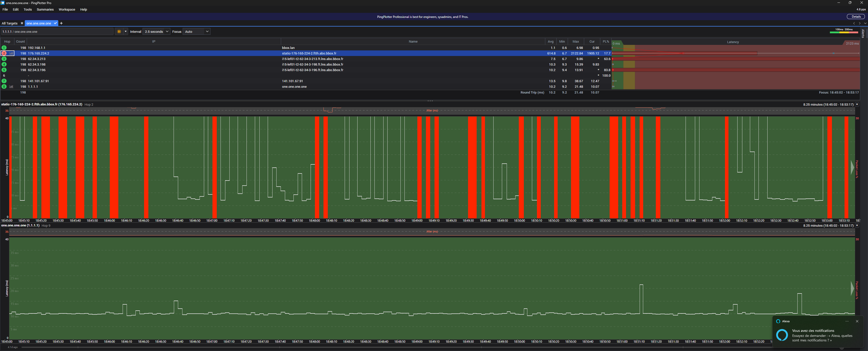The width and height of the screenshot is (868, 351).
Task: Open the Focus Auto dropdown
Action: 197,32
